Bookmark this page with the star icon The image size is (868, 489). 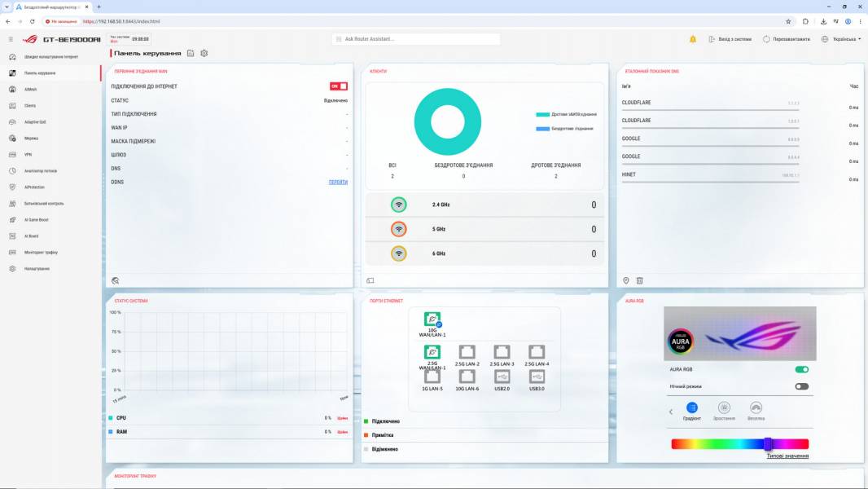point(788,22)
